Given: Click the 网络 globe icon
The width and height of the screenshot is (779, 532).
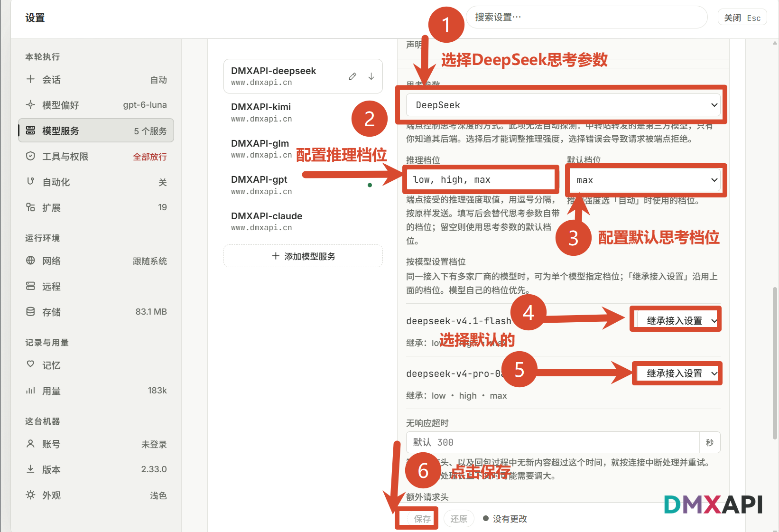Looking at the screenshot, I should (30, 260).
